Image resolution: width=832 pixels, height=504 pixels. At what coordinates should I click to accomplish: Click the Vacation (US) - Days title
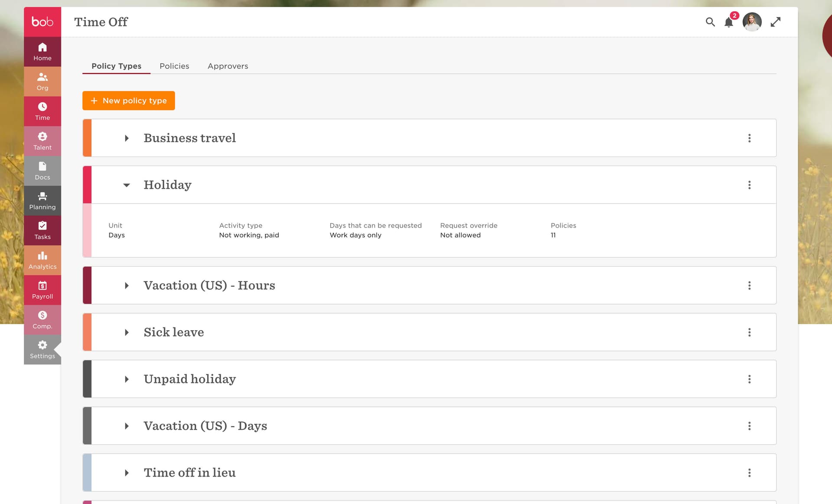(205, 426)
